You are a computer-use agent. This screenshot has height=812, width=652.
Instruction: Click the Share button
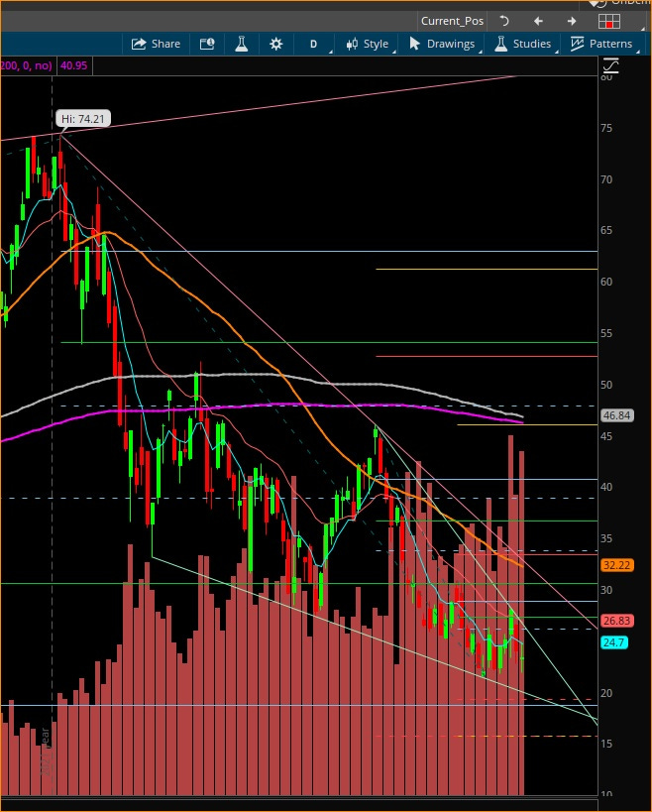[156, 44]
